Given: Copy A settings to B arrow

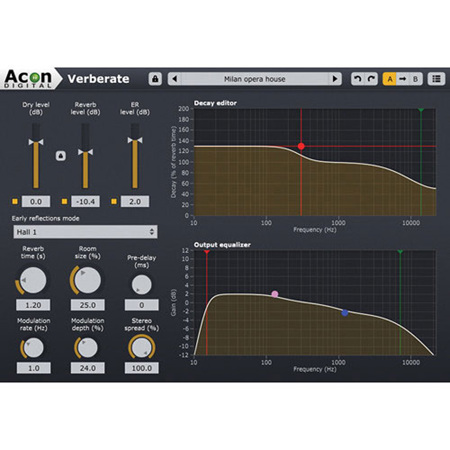Looking at the screenshot, I should [x=402, y=79].
